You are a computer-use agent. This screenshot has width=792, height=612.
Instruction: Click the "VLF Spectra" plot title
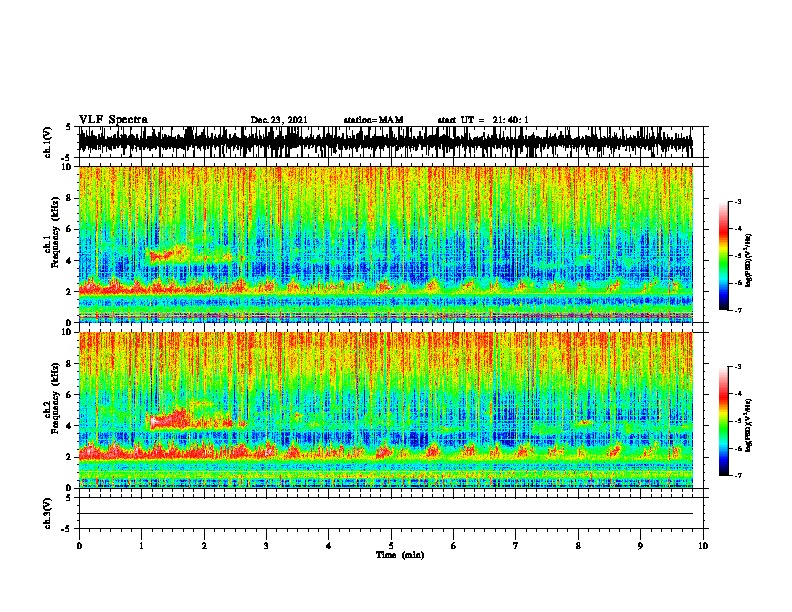click(113, 120)
